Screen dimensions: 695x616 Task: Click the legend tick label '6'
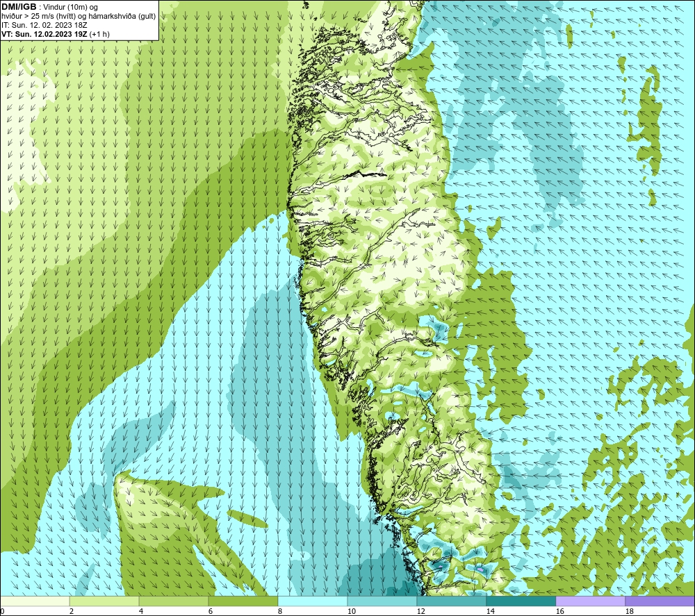[x=211, y=611]
